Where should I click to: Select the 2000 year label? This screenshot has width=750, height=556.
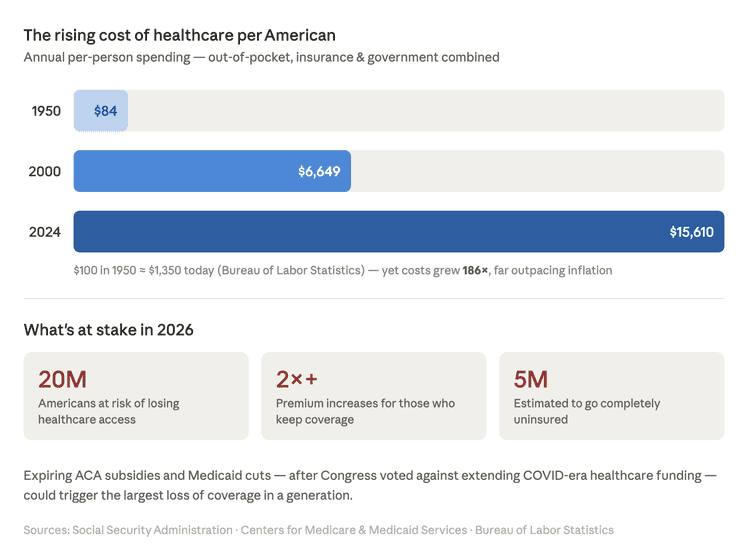coord(45,171)
